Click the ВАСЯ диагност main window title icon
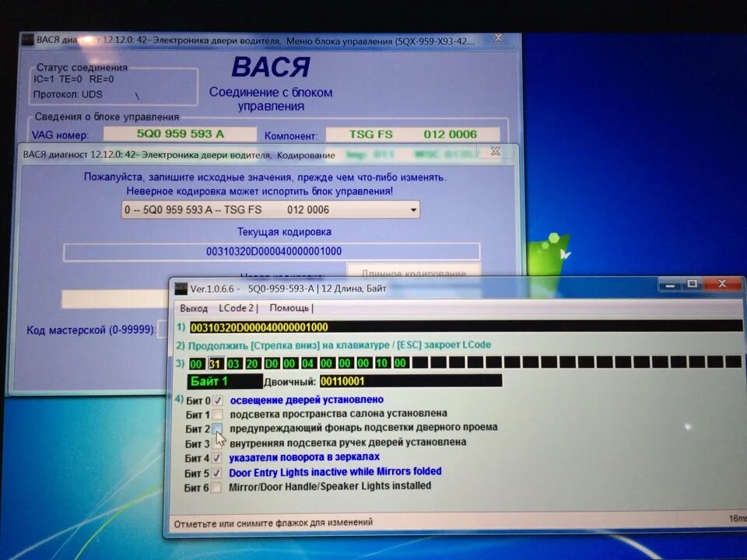Image resolution: width=747 pixels, height=560 pixels. pyautogui.click(x=28, y=40)
